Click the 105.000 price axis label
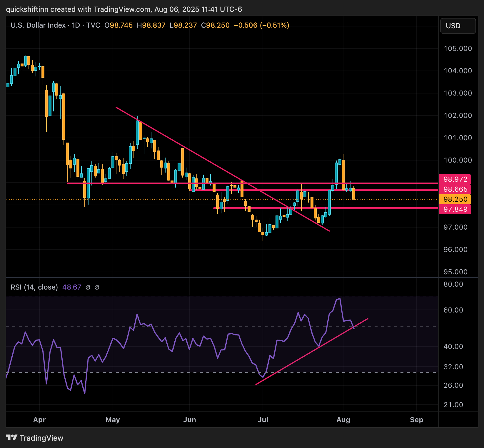 coord(458,49)
